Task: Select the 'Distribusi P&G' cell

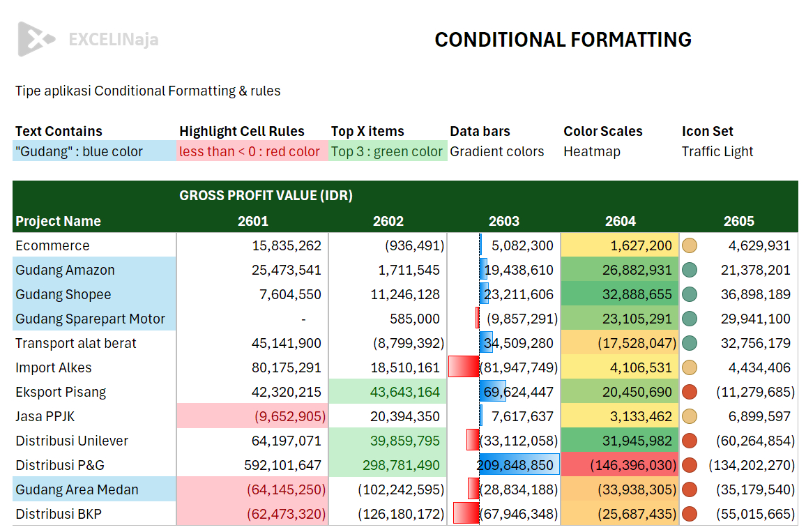Action: click(95, 465)
